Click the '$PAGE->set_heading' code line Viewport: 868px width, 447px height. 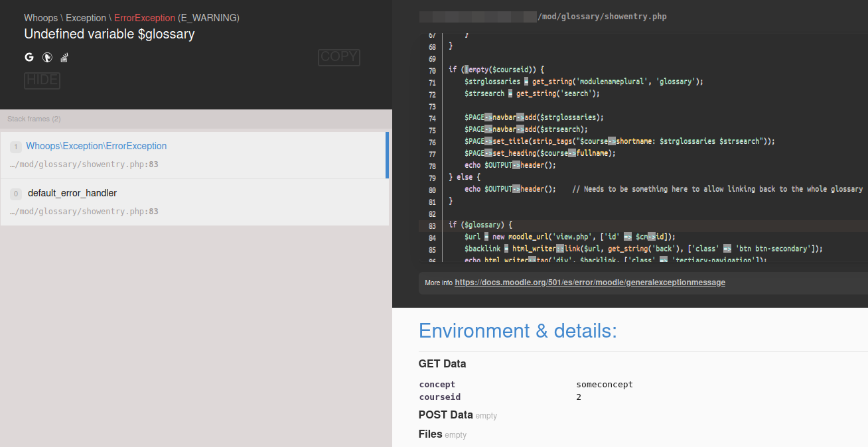540,153
